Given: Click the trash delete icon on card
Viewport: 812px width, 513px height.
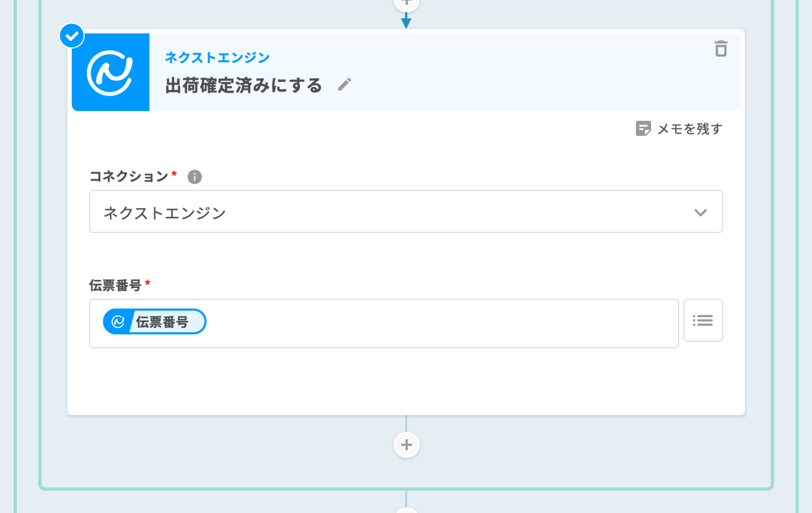Looking at the screenshot, I should [x=721, y=49].
